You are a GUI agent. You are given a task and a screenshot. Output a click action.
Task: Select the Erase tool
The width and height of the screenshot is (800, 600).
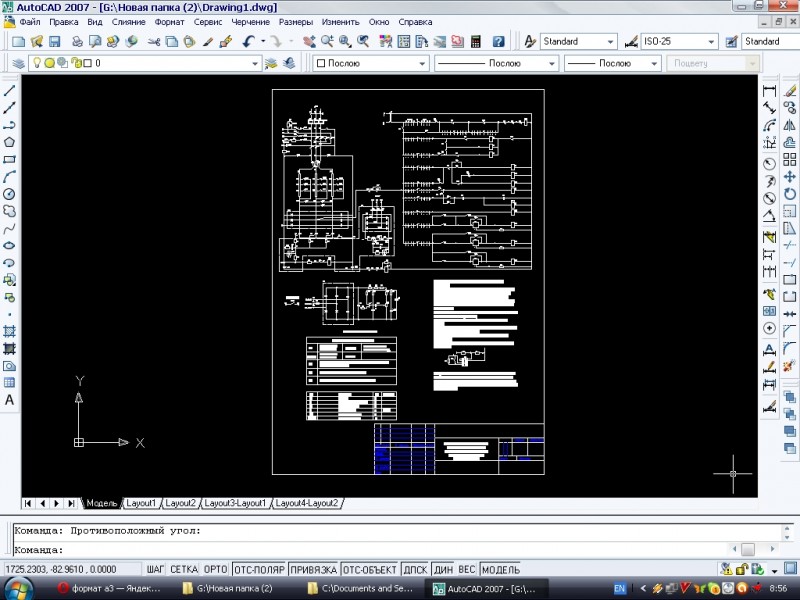click(790, 91)
